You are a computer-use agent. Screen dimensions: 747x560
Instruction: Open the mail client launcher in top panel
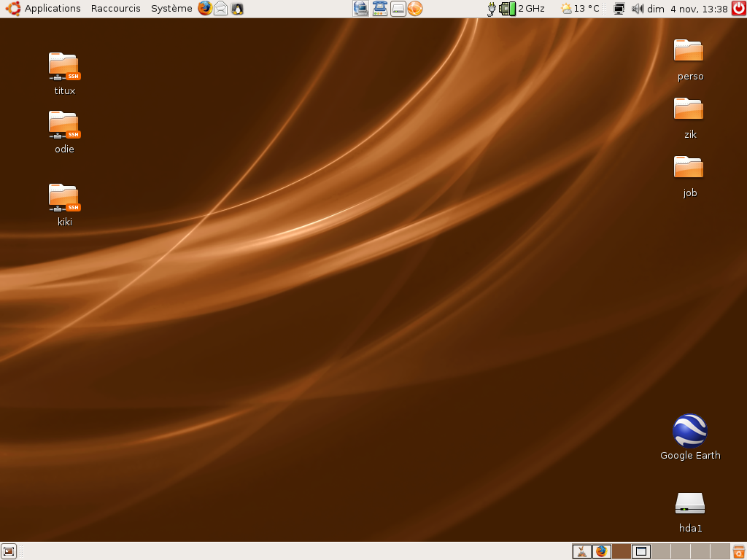point(220,9)
